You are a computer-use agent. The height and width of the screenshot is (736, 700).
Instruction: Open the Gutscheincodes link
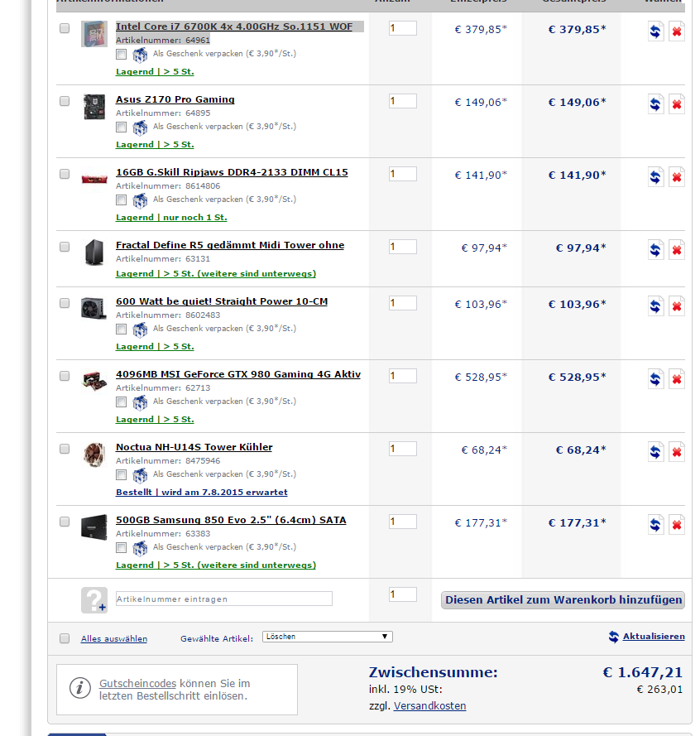point(138,684)
